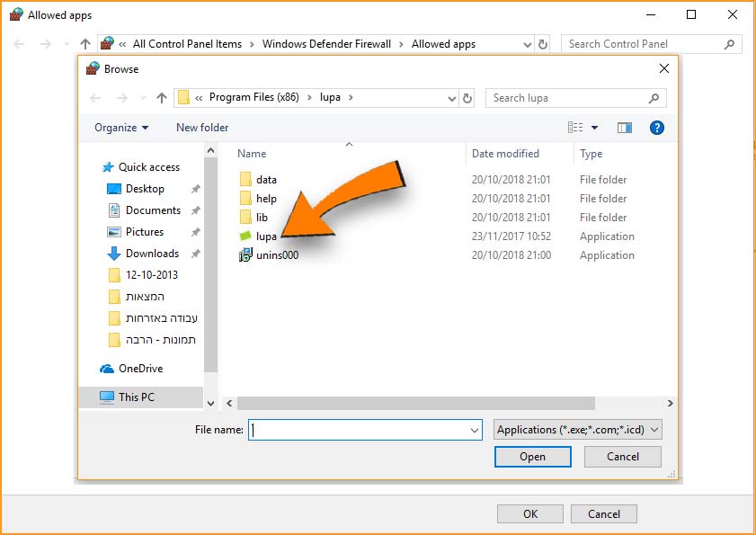756x535 pixels.
Task: Open the data folder
Action: coord(265,180)
